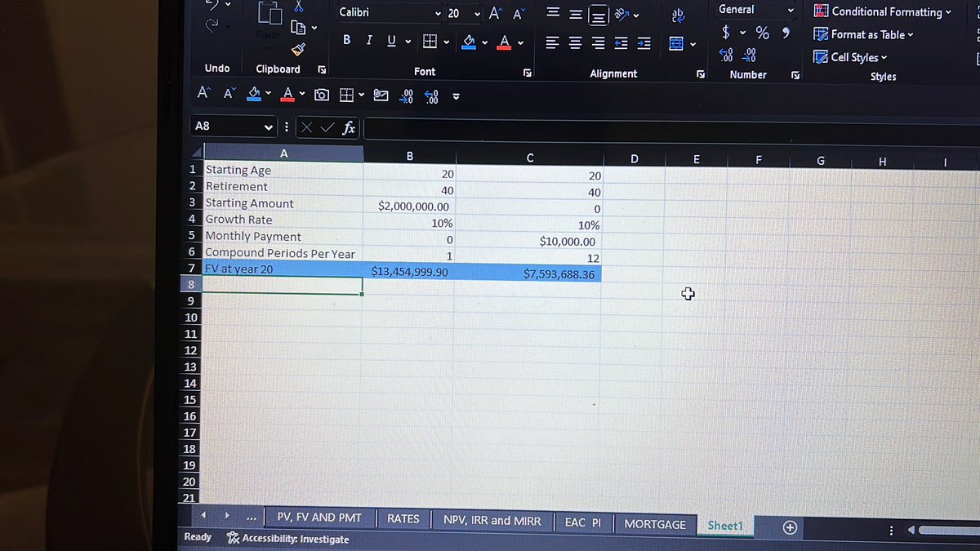
Task: Open the Number format dialog launcher
Action: tap(795, 75)
